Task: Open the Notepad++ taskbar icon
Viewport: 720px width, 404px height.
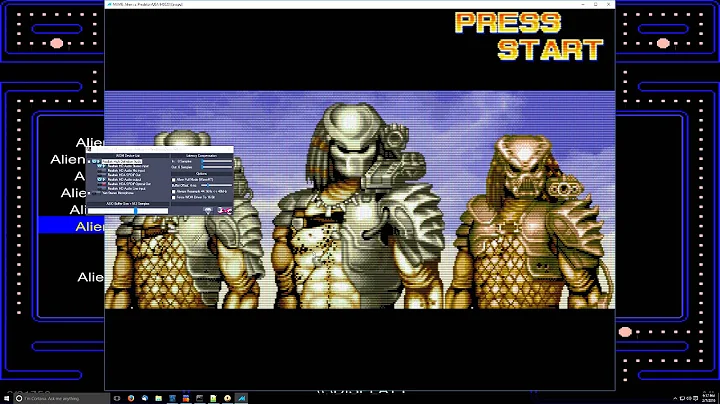Action: click(214, 398)
